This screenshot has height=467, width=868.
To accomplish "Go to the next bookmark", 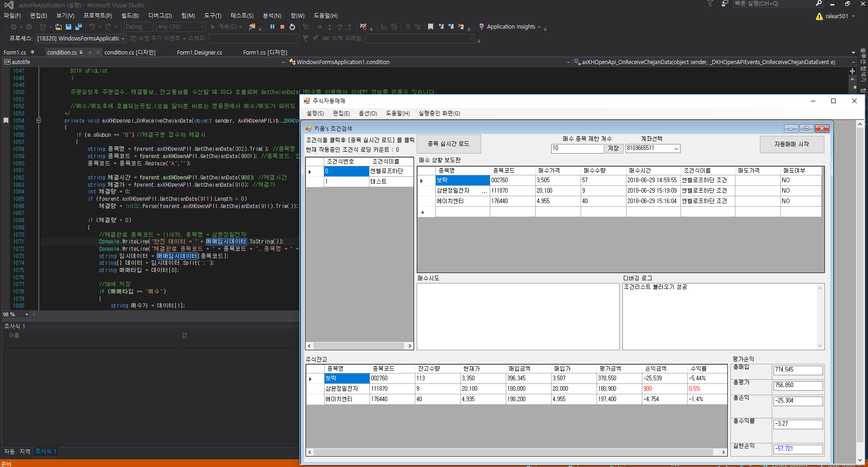I will tap(451, 27).
